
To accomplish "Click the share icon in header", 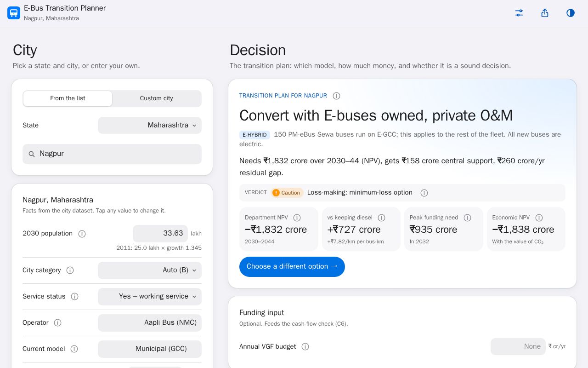I will pyautogui.click(x=545, y=13).
